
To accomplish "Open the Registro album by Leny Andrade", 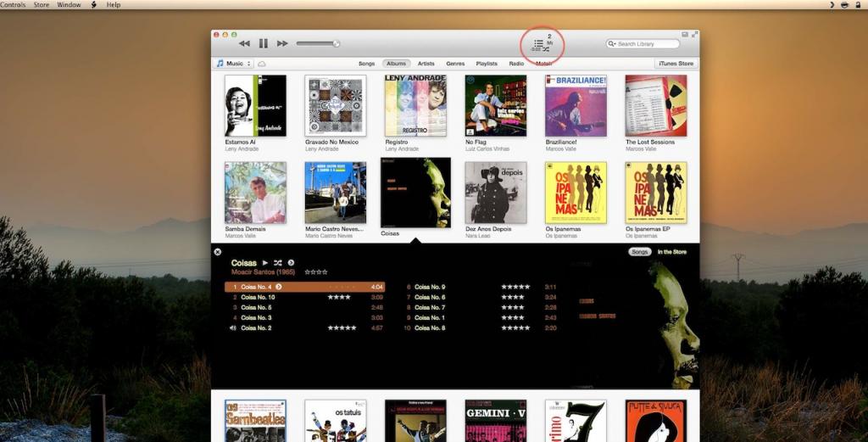I will coord(415,106).
